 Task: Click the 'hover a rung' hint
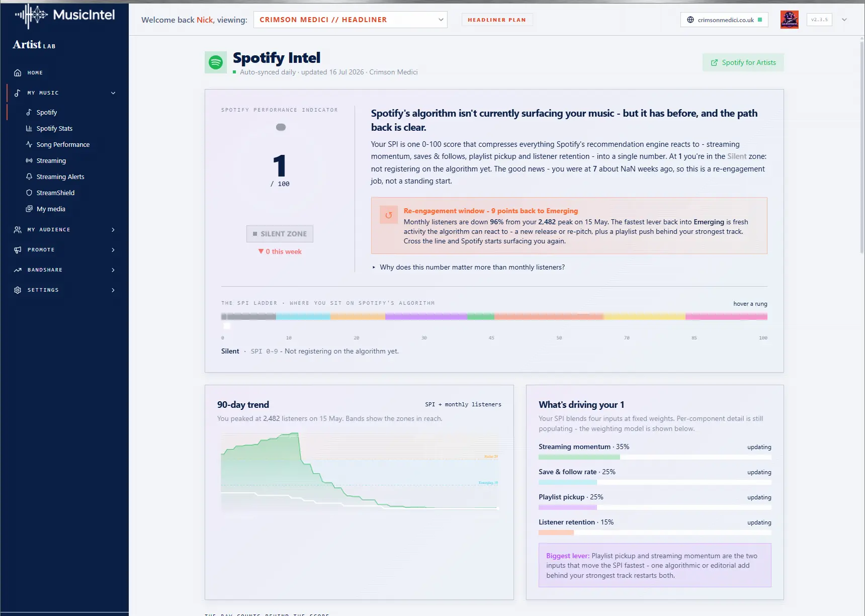click(x=750, y=304)
